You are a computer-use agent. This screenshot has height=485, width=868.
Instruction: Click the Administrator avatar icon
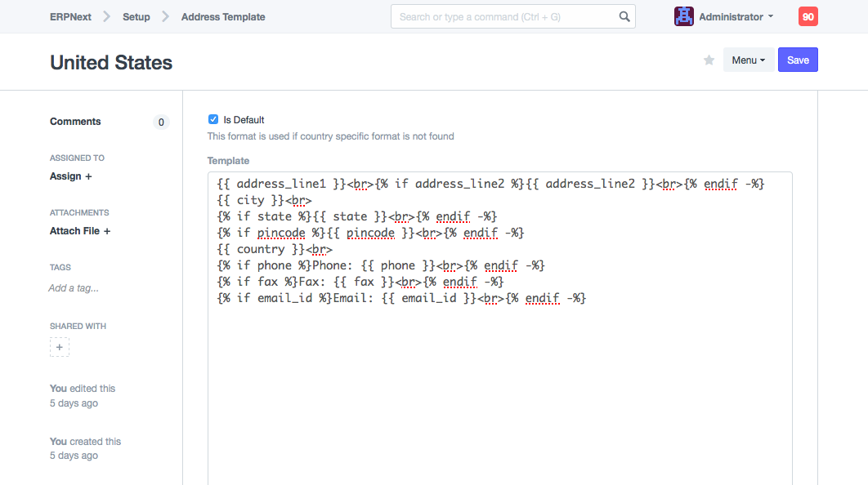coord(683,16)
